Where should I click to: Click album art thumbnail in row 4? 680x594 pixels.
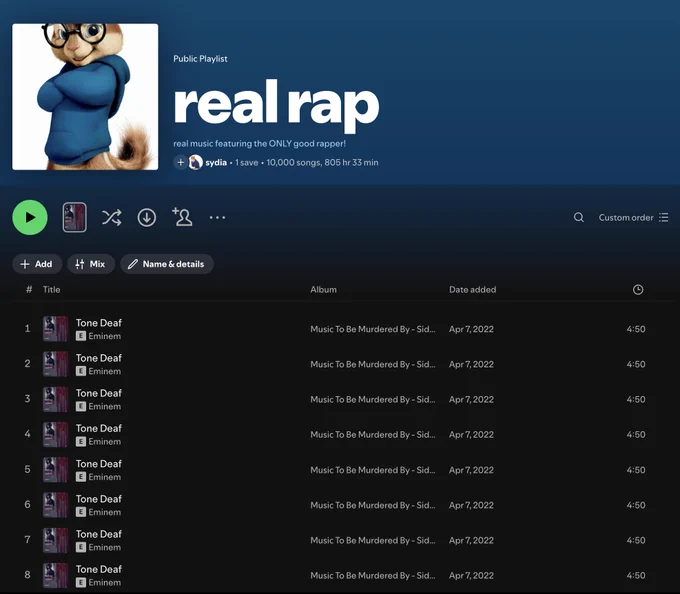click(55, 434)
